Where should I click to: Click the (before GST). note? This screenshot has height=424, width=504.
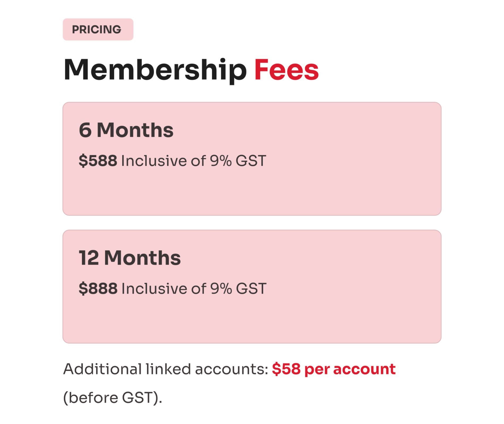coord(112,397)
